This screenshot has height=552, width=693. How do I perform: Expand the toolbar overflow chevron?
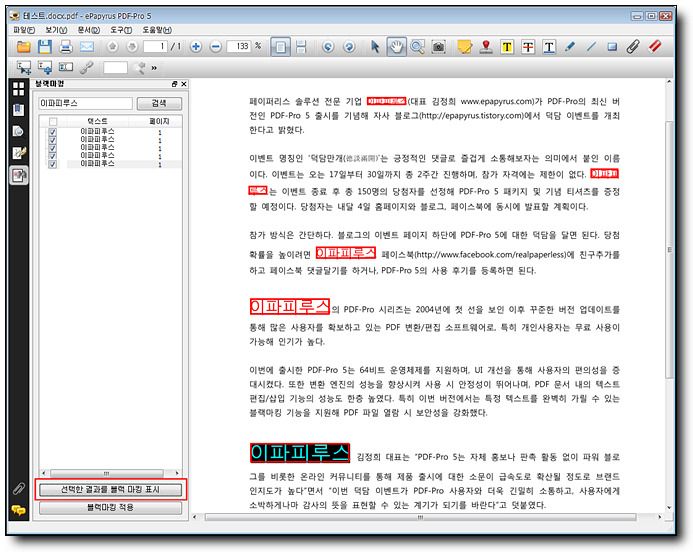(x=154, y=68)
